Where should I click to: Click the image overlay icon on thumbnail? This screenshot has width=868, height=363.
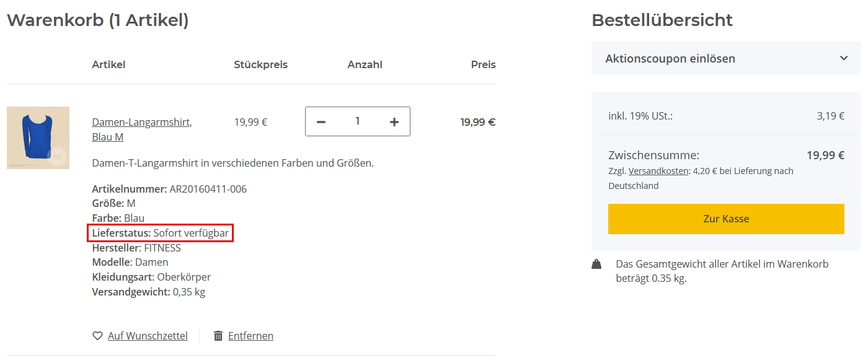coord(57,157)
